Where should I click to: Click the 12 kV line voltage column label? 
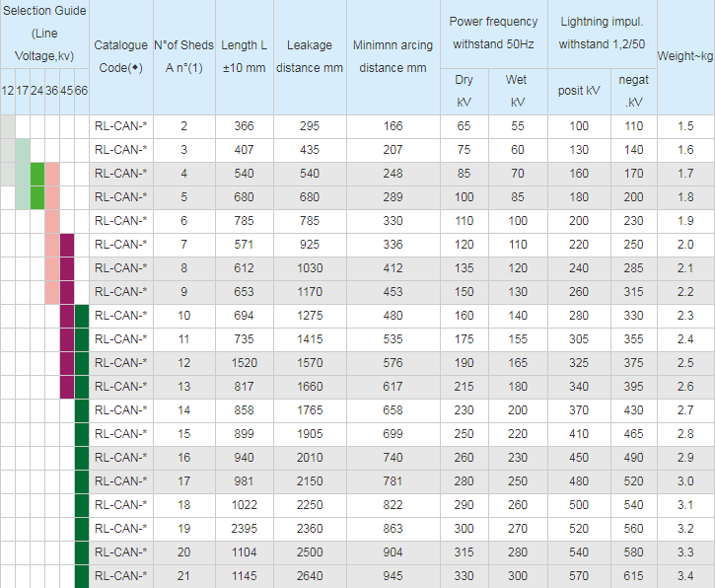(x=7, y=91)
